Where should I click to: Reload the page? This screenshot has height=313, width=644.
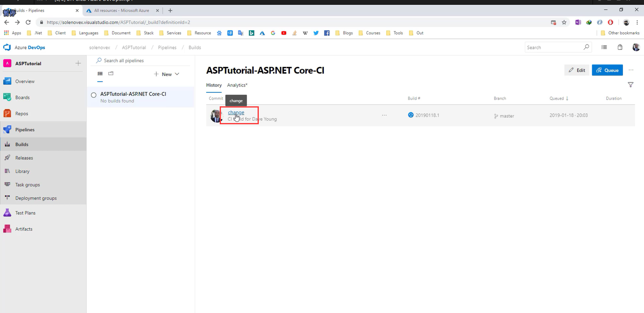coord(28,22)
